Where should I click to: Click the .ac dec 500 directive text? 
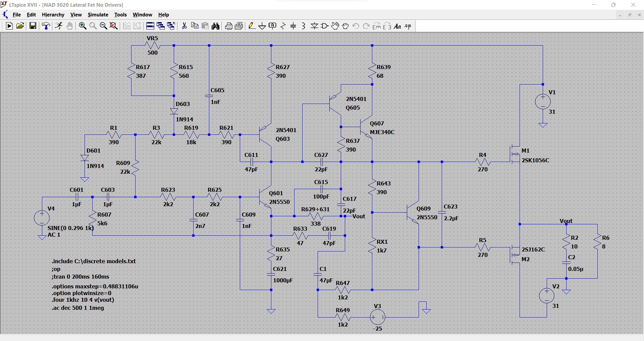coord(78,308)
